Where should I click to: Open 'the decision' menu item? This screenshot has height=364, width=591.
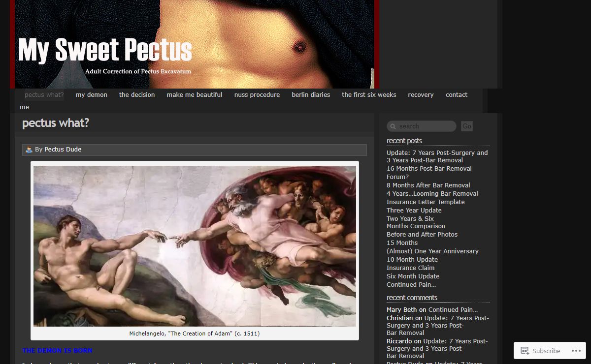[x=137, y=95]
